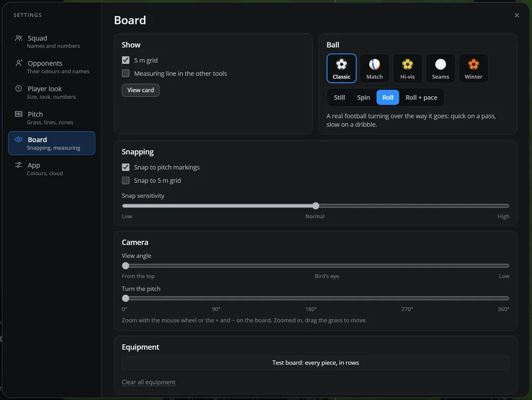Image resolution: width=532 pixels, height=400 pixels.
Task: Open Player look settings section
Action: click(52, 92)
